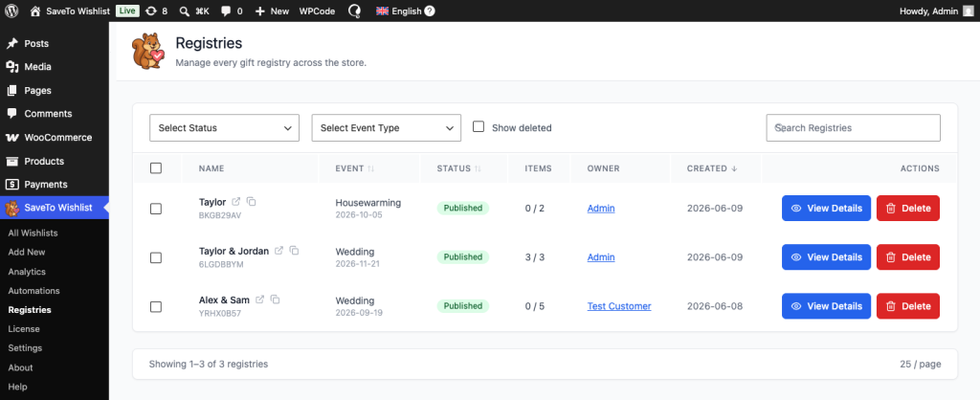Screen dimensions: 980x400
Task: Click the help question mark beside English
Action: [x=430, y=11]
